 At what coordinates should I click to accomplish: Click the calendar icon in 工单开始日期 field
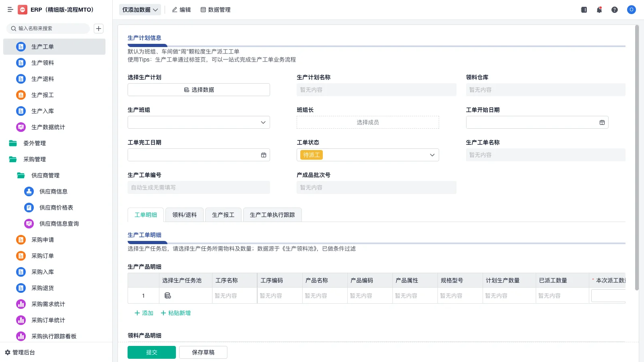pyautogui.click(x=602, y=122)
